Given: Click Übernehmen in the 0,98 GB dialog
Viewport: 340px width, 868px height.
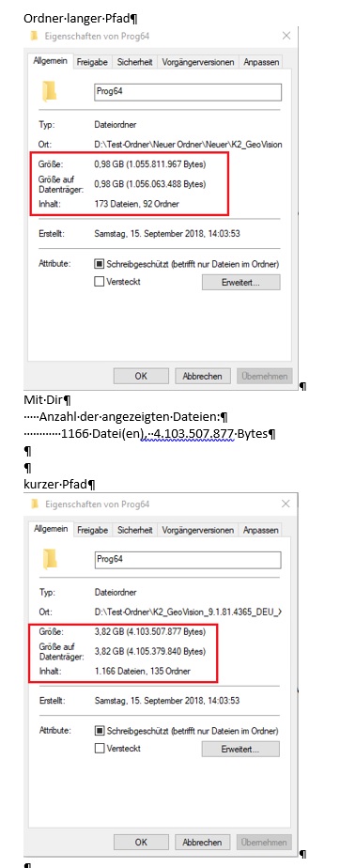Looking at the screenshot, I should click(x=264, y=376).
